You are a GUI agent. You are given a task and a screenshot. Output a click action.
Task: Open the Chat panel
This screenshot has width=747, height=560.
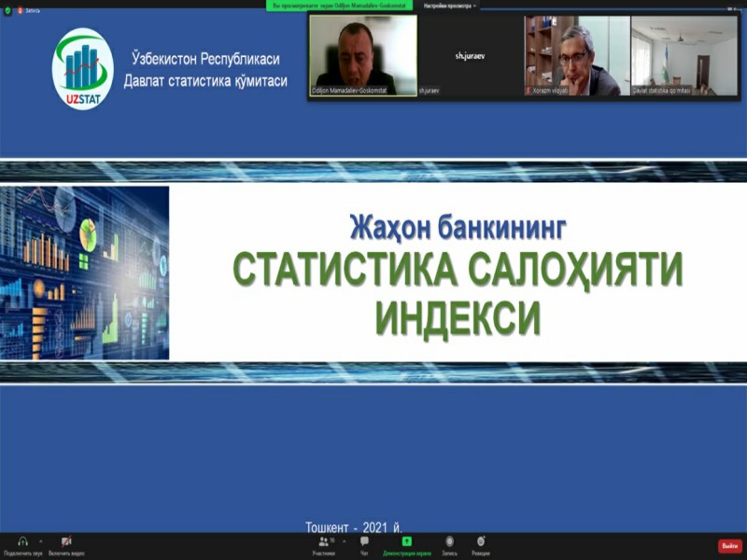click(364, 542)
